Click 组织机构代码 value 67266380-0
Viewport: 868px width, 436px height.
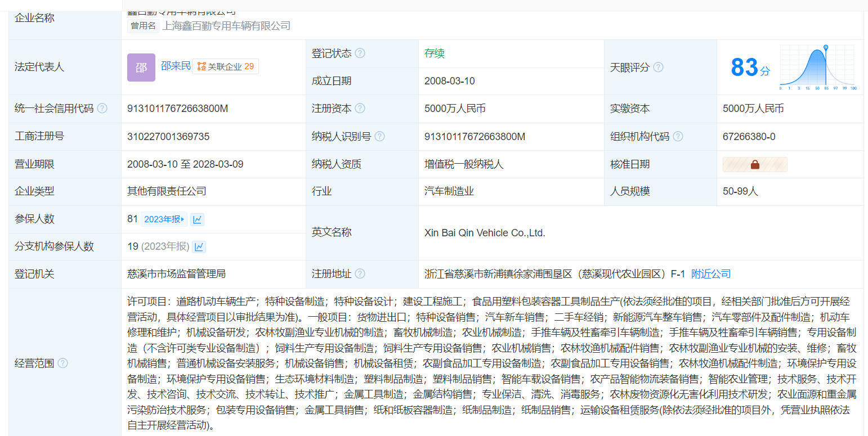749,136
